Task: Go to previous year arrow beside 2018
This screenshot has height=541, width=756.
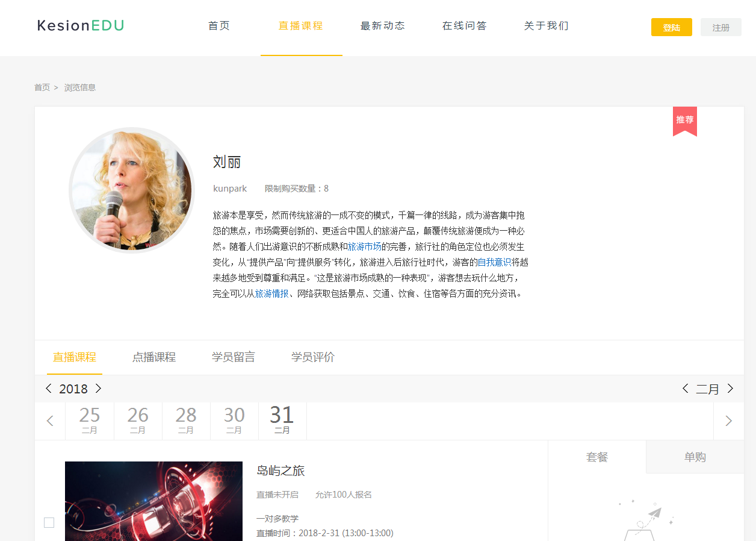Action: coord(49,389)
